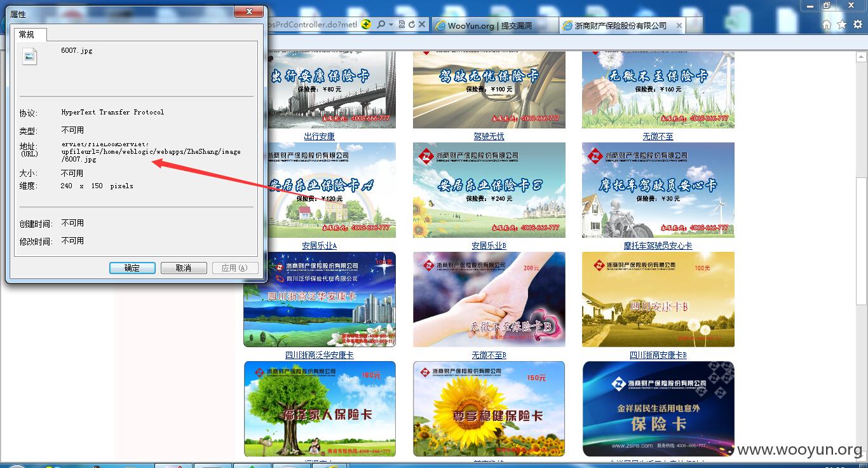Refresh the page from the address bar
The image size is (868, 468).
point(411,25)
